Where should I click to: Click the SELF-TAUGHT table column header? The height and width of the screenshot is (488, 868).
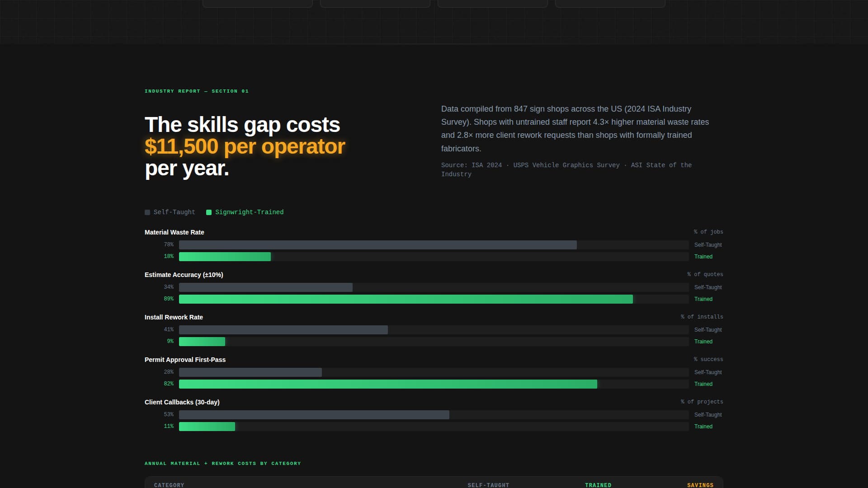point(488,485)
